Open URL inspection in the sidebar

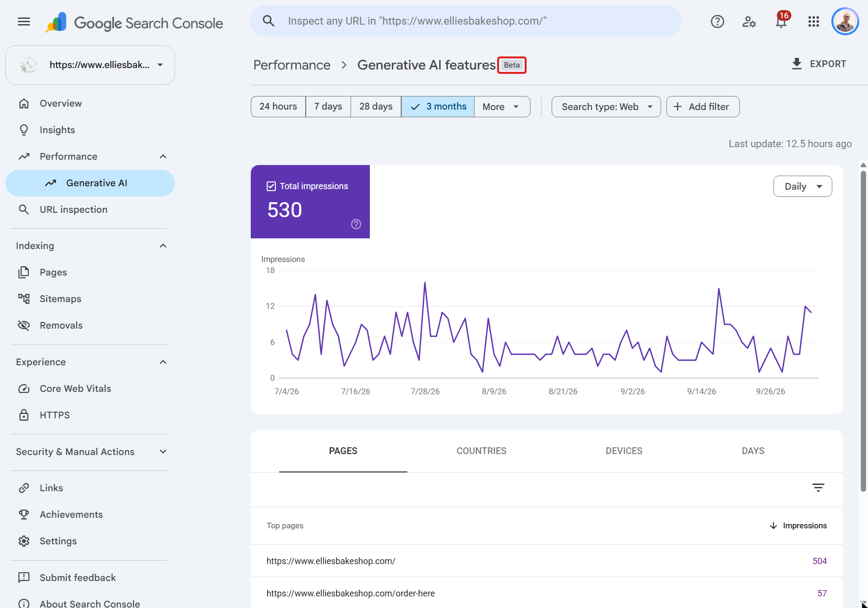point(90,209)
